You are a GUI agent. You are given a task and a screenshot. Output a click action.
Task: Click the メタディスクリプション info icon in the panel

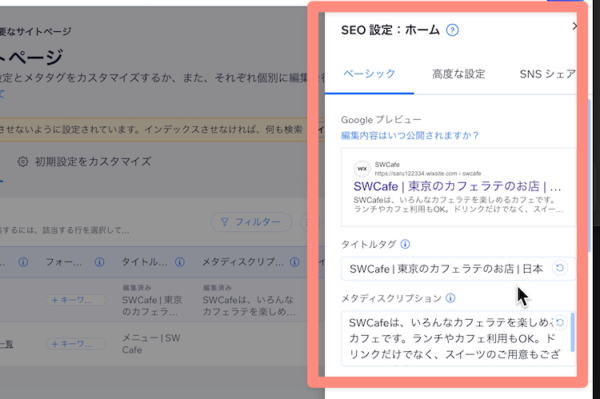coord(451,298)
